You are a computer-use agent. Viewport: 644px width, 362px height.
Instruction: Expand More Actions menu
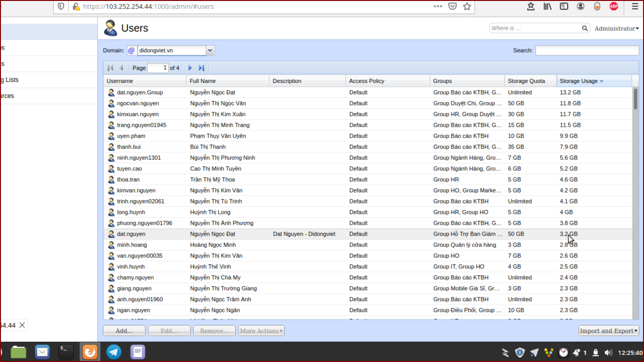pyautogui.click(x=261, y=331)
